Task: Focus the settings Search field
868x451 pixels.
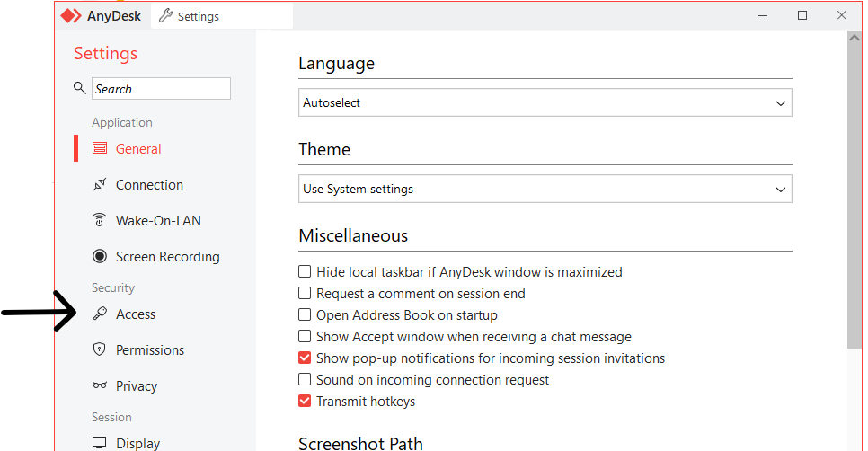Action: tap(161, 89)
